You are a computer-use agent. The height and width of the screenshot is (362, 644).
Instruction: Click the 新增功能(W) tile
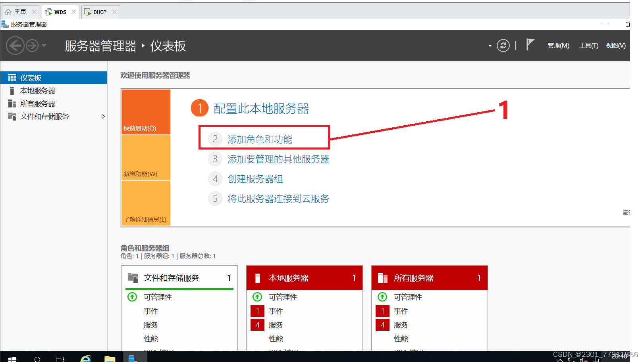pos(146,157)
